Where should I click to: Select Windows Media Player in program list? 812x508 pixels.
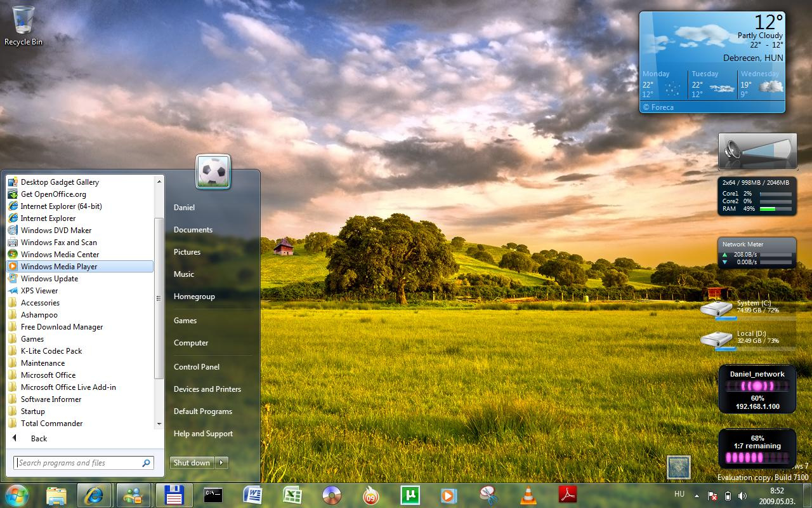pyautogui.click(x=79, y=267)
